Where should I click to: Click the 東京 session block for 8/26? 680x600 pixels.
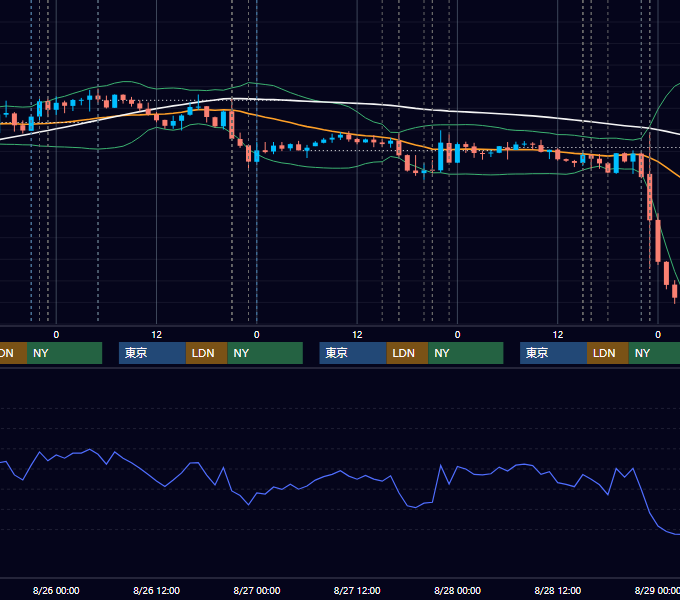pyautogui.click(x=152, y=353)
